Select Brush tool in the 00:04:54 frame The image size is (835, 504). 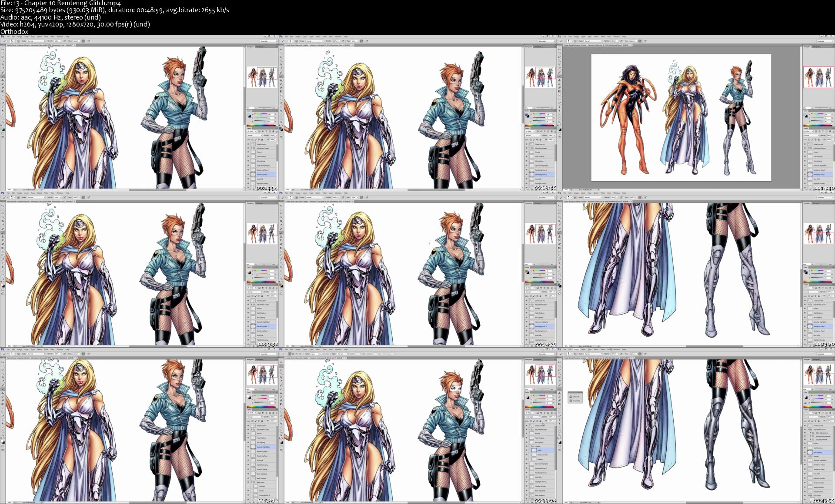click(x=3, y=76)
